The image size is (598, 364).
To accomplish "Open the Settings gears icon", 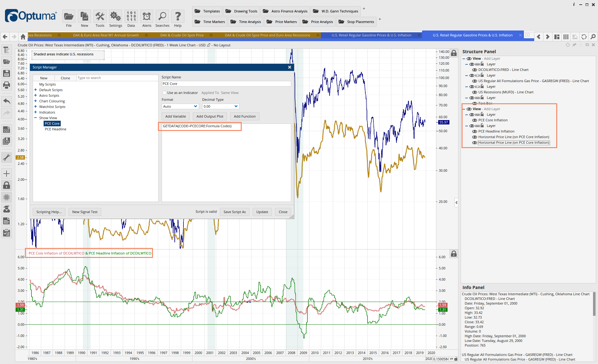I will click(x=115, y=16).
